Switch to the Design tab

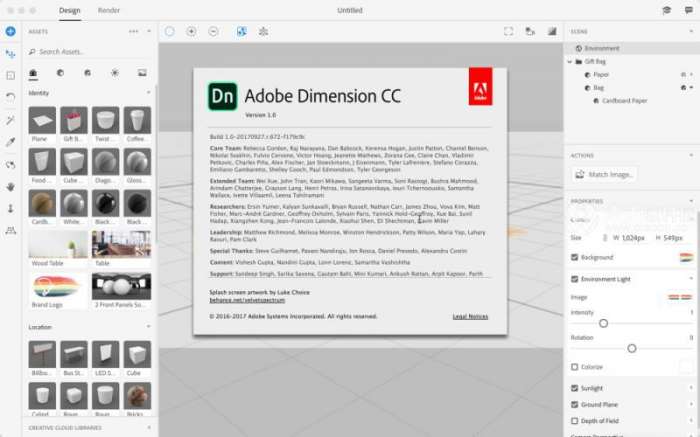(70, 10)
